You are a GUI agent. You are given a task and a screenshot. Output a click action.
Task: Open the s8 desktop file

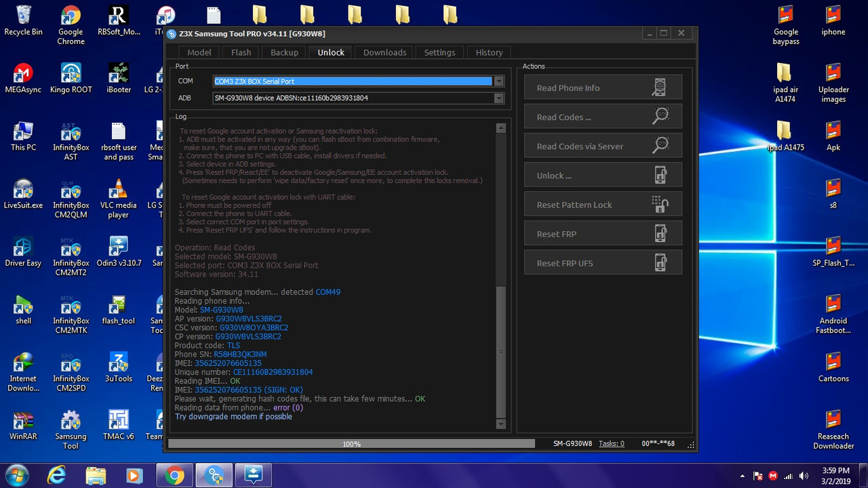point(833,194)
